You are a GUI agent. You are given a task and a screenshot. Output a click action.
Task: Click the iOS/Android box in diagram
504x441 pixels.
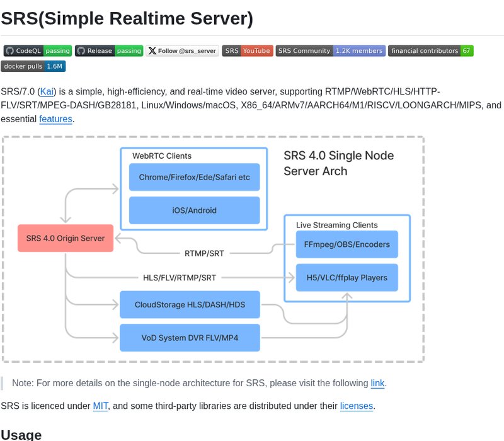click(195, 210)
